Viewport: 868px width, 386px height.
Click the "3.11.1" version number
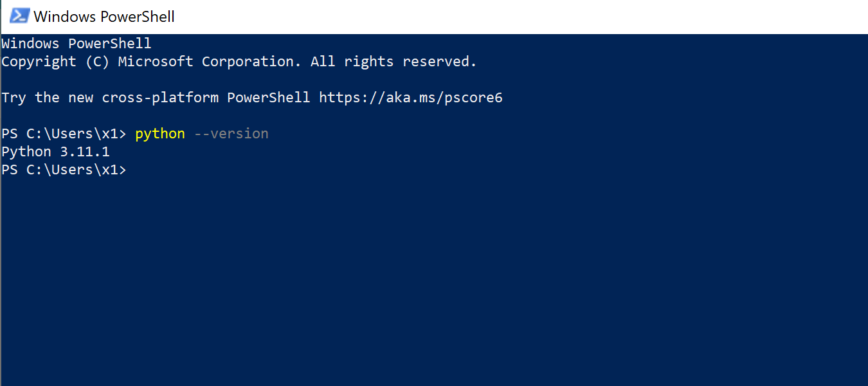click(x=86, y=152)
